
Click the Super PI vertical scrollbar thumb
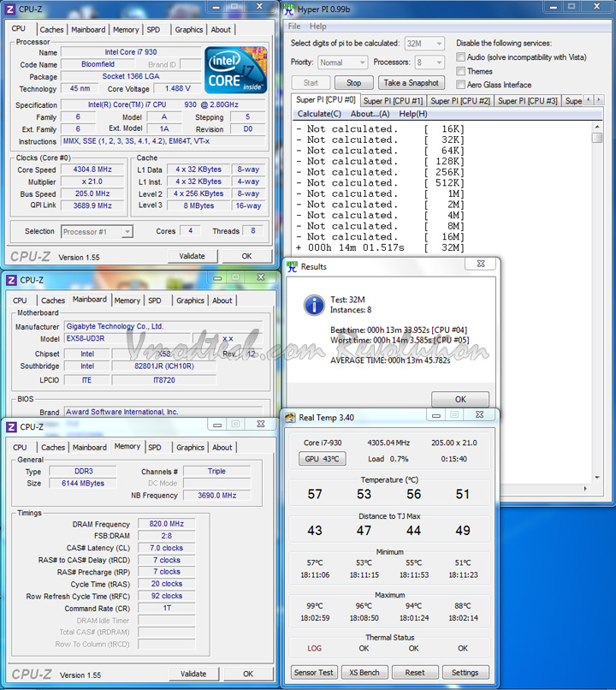597,138
